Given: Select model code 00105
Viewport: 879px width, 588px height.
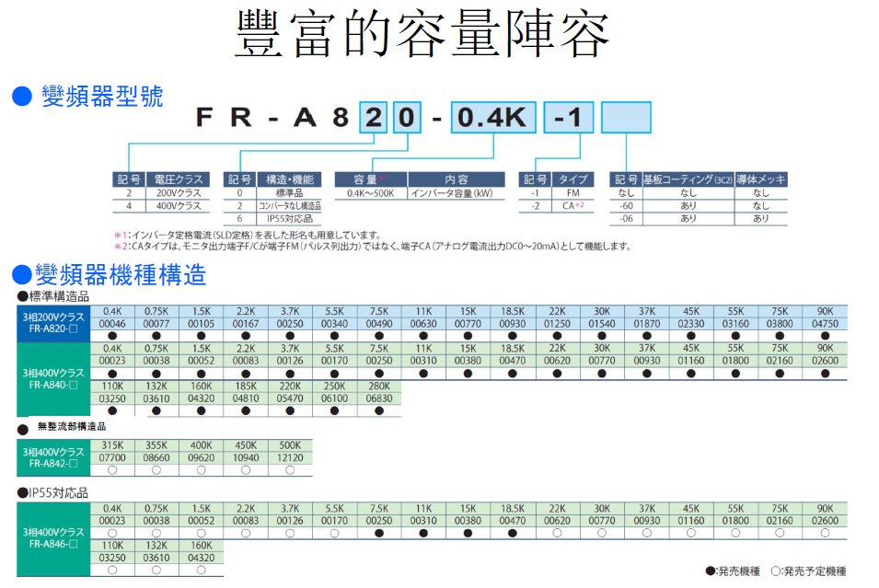Looking at the screenshot, I should tap(202, 324).
